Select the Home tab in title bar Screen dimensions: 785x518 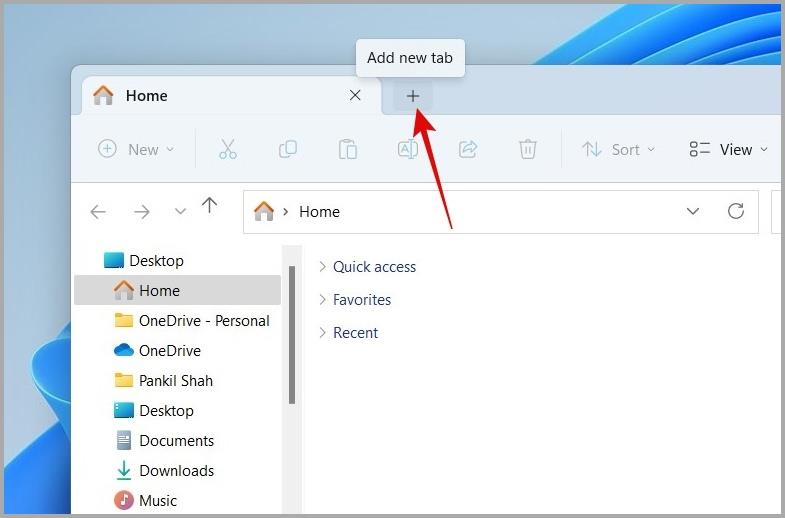pos(231,96)
